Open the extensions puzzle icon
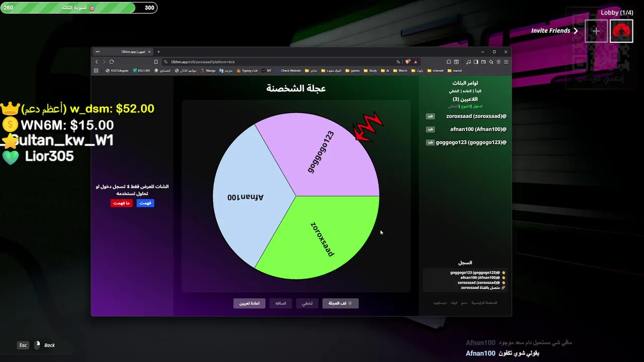Image resolution: width=644 pixels, height=362 pixels. (449, 62)
